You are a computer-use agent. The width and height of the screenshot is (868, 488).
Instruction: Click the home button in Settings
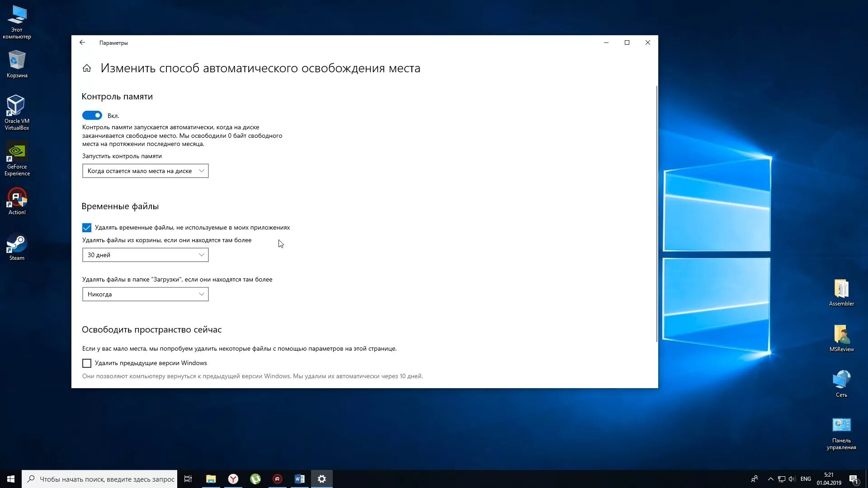(86, 67)
